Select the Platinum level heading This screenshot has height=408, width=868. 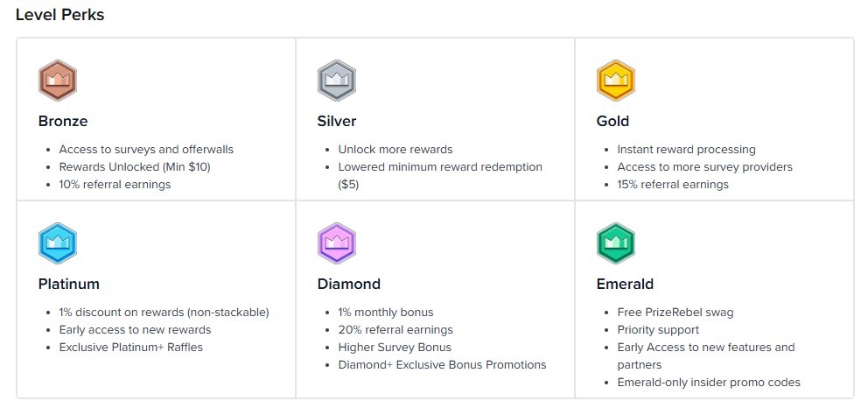click(69, 284)
